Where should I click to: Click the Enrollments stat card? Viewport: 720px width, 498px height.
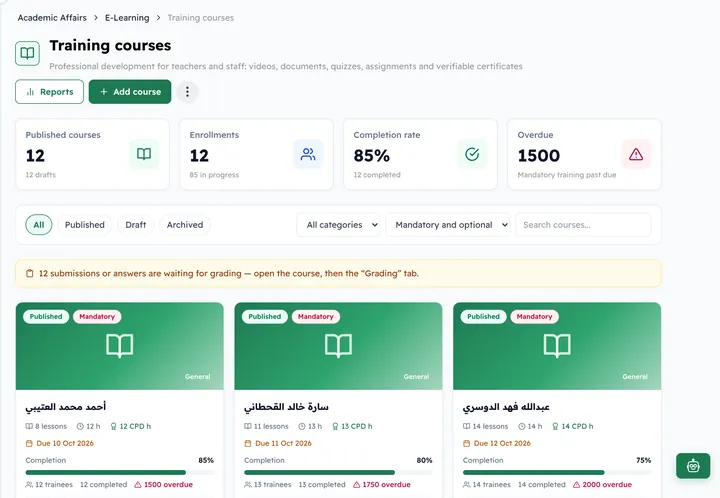click(256, 154)
